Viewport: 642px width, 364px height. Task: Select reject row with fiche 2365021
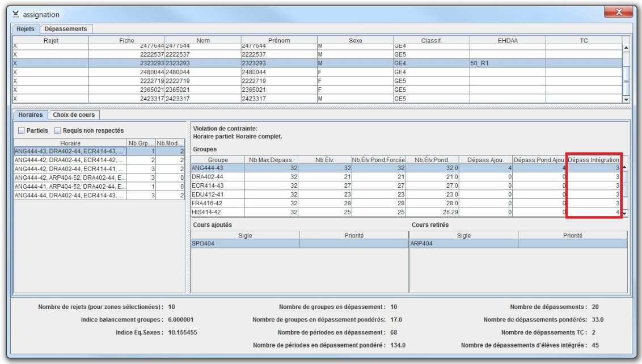318,90
